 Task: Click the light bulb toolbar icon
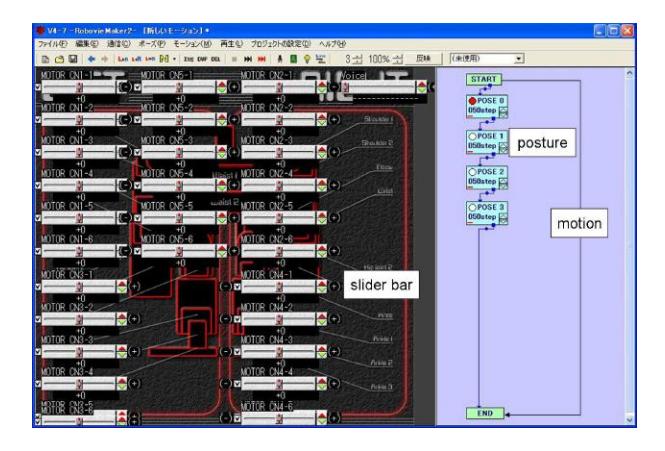(x=307, y=59)
